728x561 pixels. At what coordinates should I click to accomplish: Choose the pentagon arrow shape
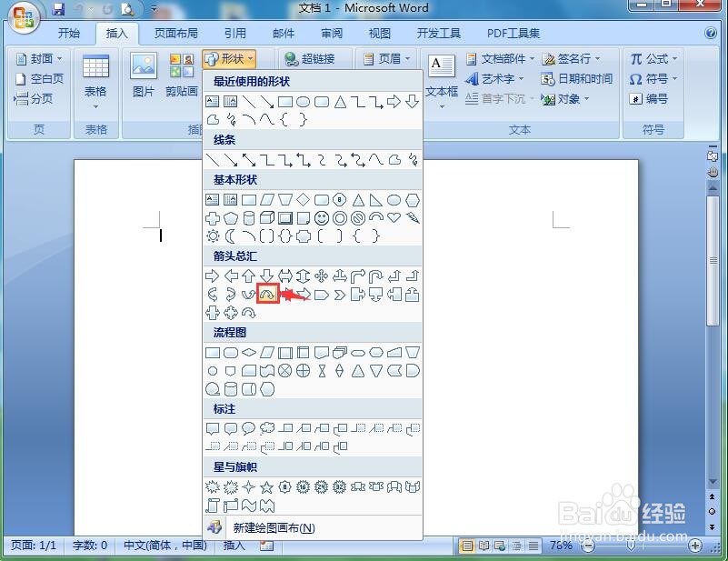tap(322, 295)
